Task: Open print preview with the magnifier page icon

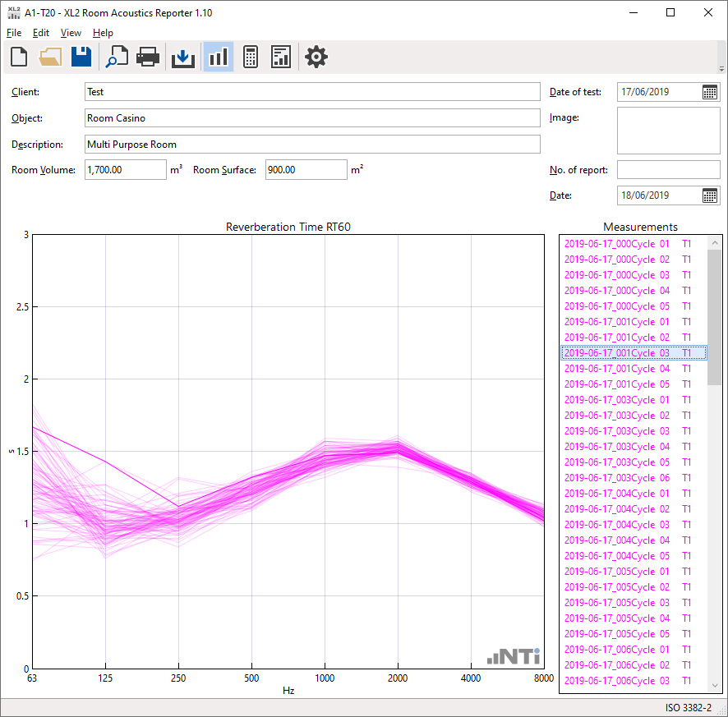Action: [117, 57]
